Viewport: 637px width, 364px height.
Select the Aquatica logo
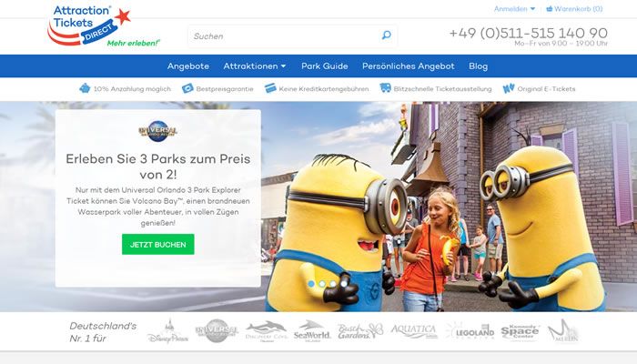click(x=414, y=331)
